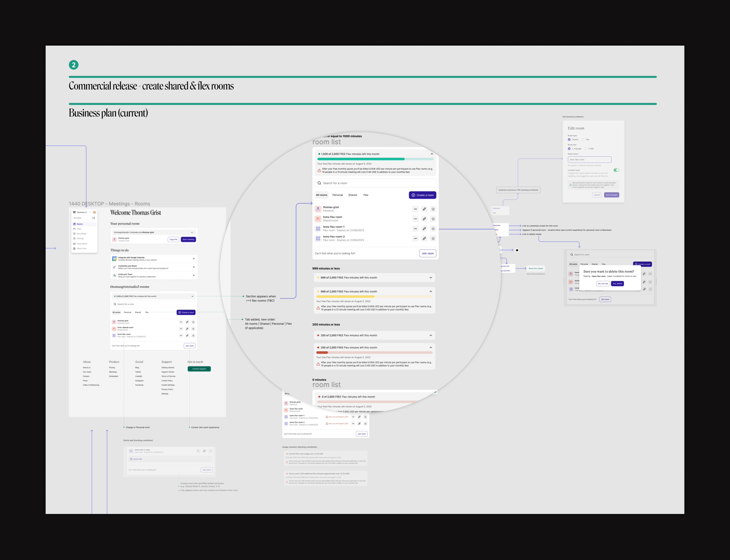Copy link for toms-flex-room-1
This screenshot has height=560, width=730.
[x=424, y=229]
